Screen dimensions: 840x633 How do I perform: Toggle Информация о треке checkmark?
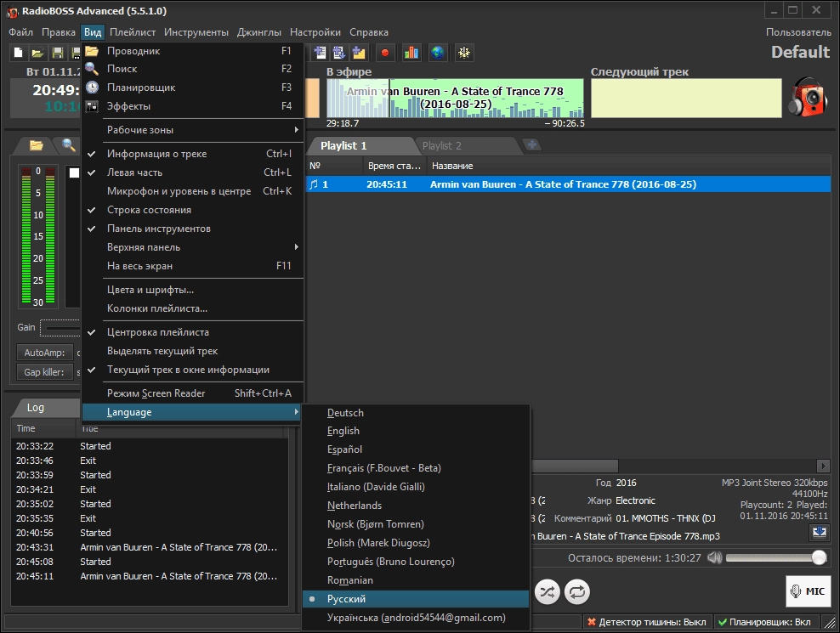point(193,154)
